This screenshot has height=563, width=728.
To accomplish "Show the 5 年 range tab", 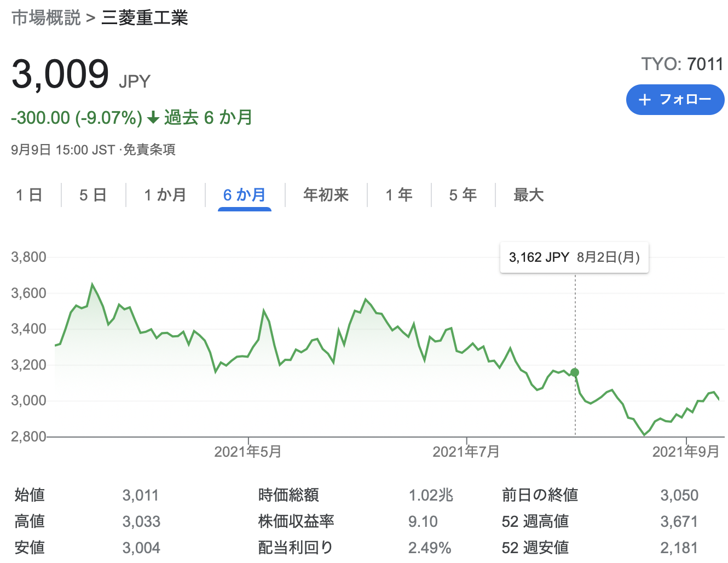I will tap(463, 195).
